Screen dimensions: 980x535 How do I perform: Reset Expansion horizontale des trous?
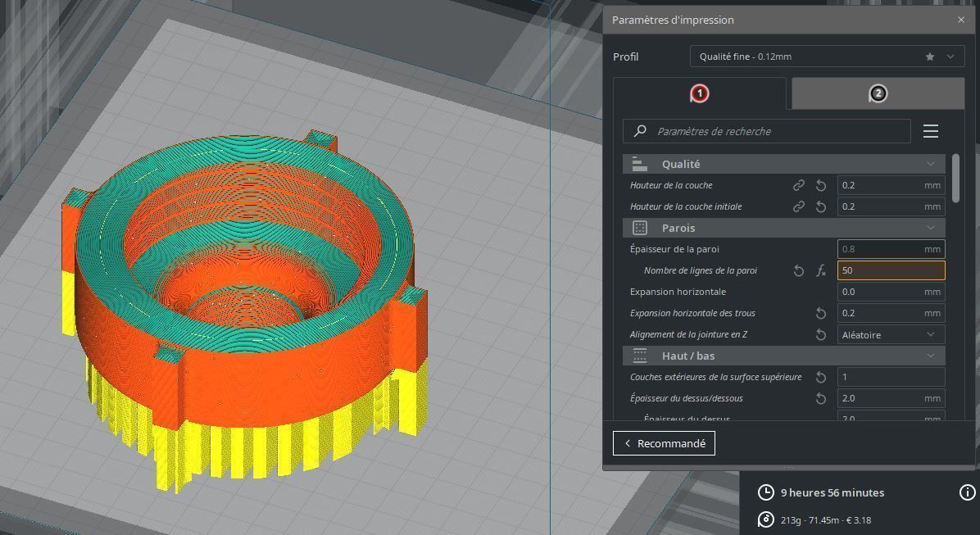(x=820, y=313)
